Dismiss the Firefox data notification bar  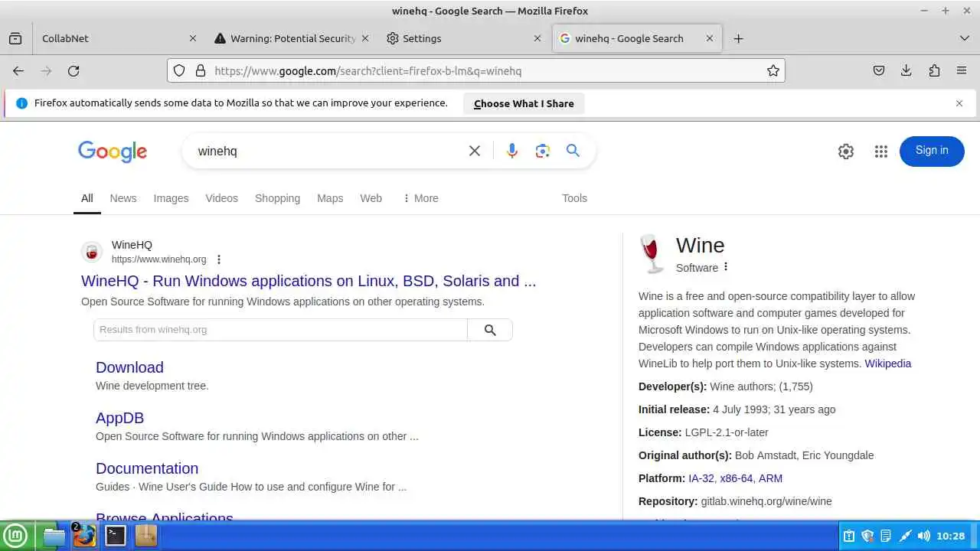tap(959, 103)
